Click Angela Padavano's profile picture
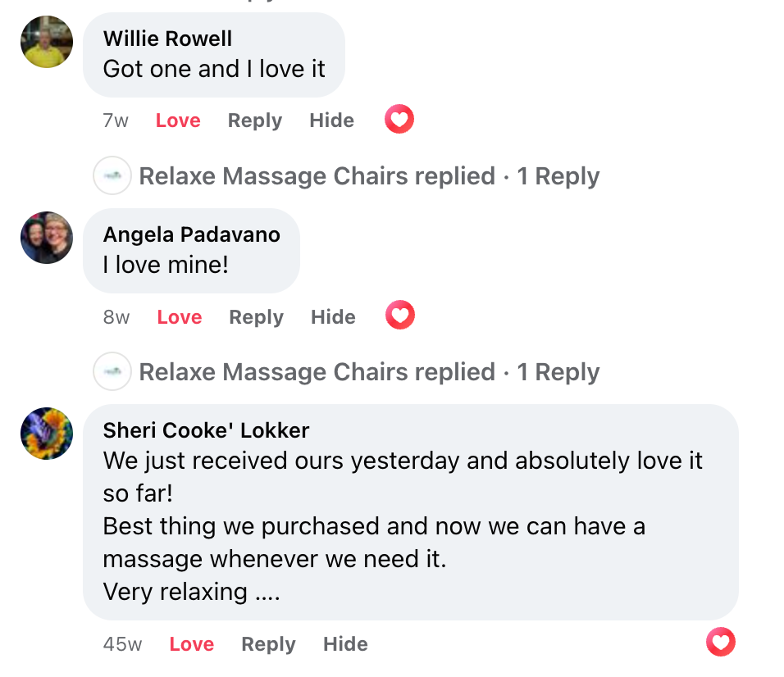 tap(47, 238)
